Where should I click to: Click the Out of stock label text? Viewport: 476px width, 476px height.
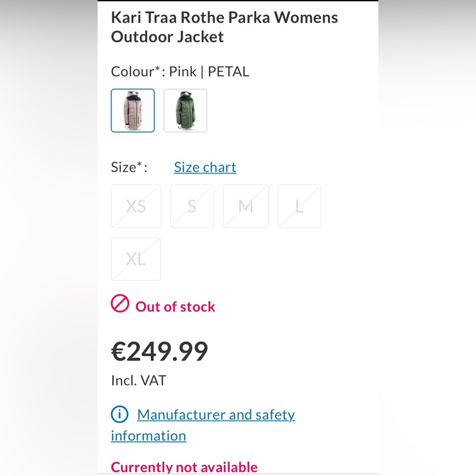(175, 307)
